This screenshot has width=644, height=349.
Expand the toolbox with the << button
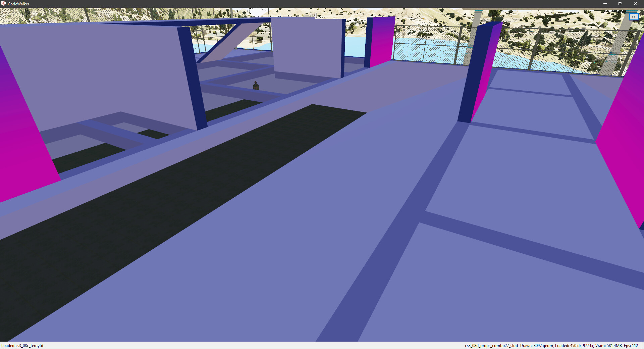634,17
